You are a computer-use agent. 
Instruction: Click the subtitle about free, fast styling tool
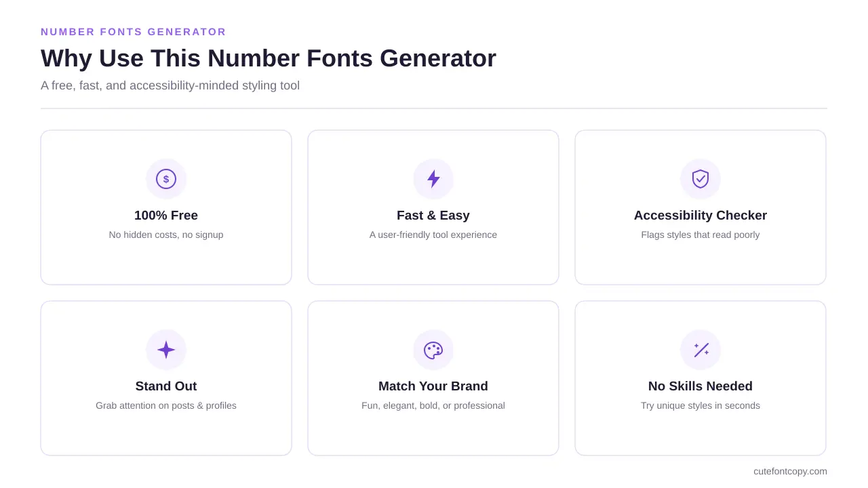point(170,86)
